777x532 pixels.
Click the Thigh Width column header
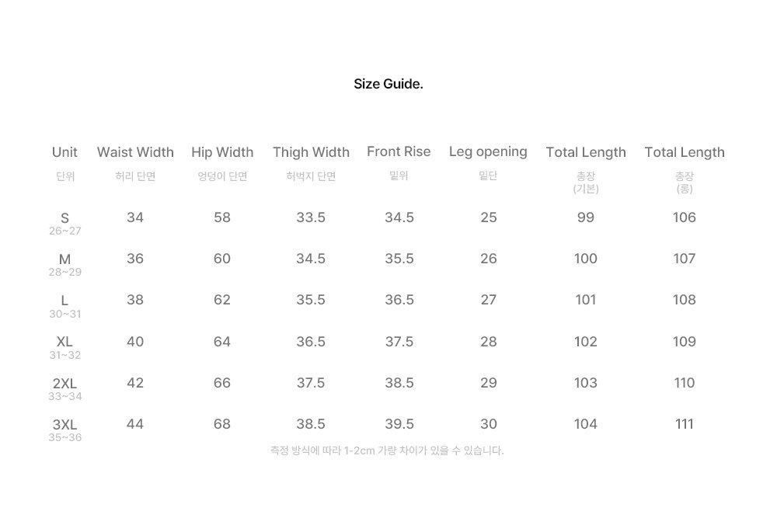[x=311, y=152]
